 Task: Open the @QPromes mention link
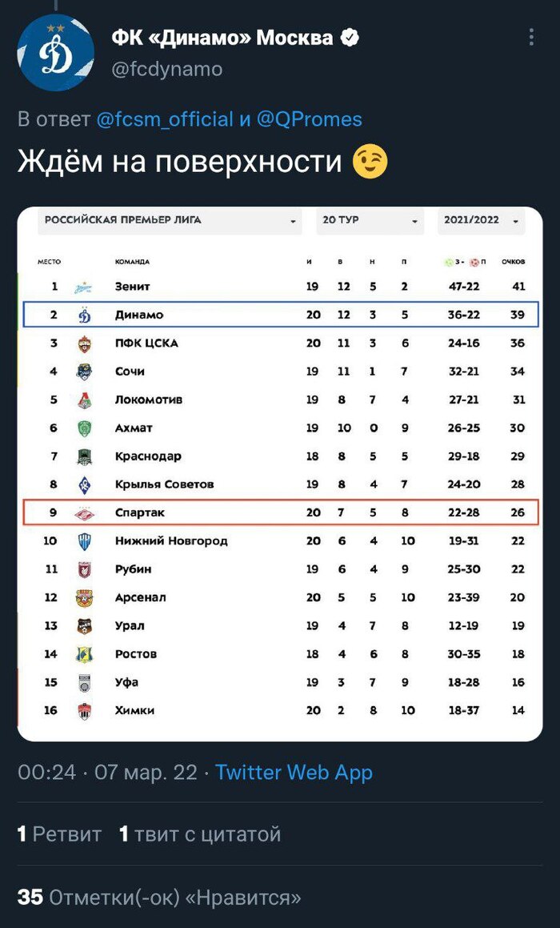310,120
